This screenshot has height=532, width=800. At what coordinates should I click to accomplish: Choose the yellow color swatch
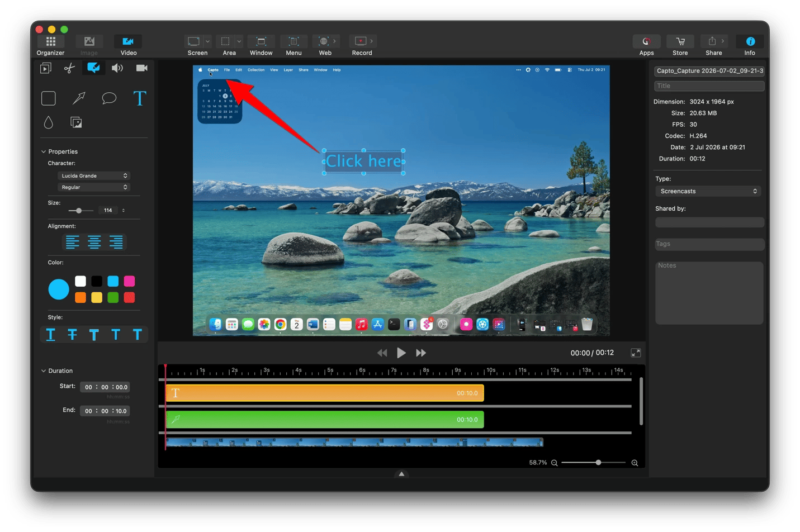tap(97, 297)
